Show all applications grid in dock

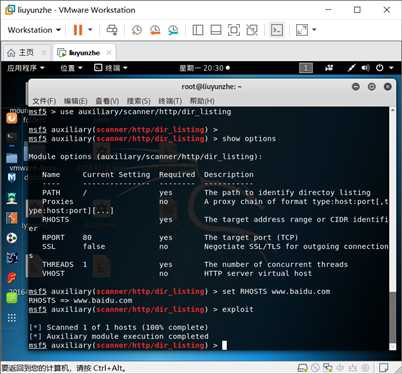(12, 318)
